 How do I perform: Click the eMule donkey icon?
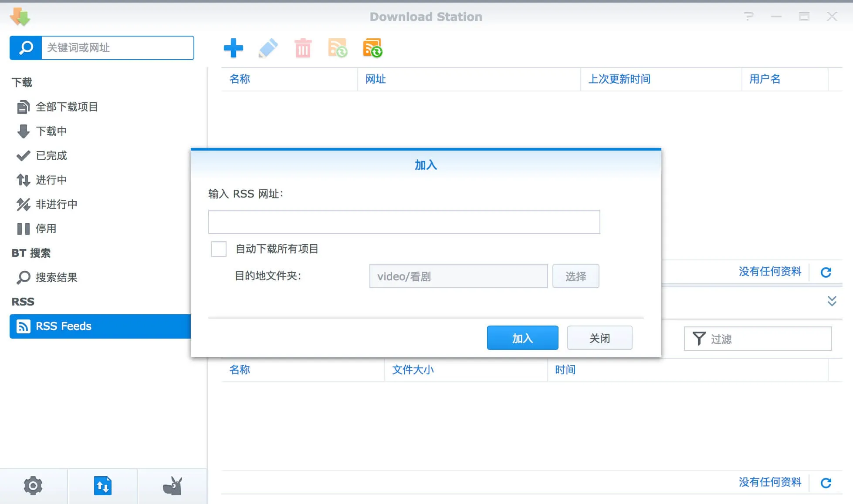[x=172, y=486]
